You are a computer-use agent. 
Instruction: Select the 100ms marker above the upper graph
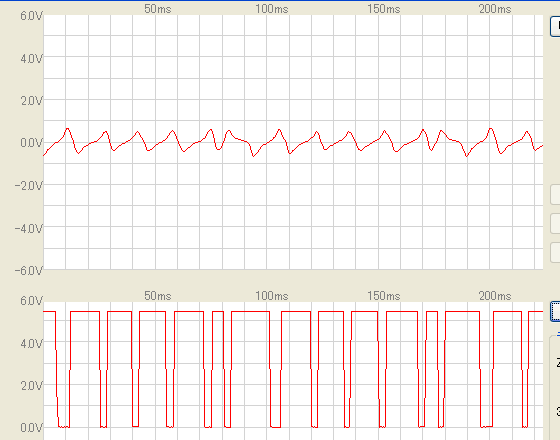point(271,9)
